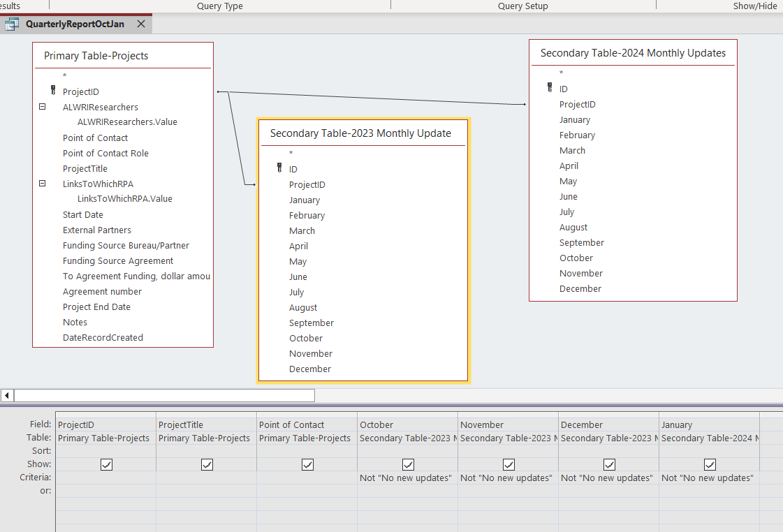Viewport: 783px width, 532px height.
Task: Select LinksToWhichRPA.Value field
Action: pyautogui.click(x=125, y=198)
